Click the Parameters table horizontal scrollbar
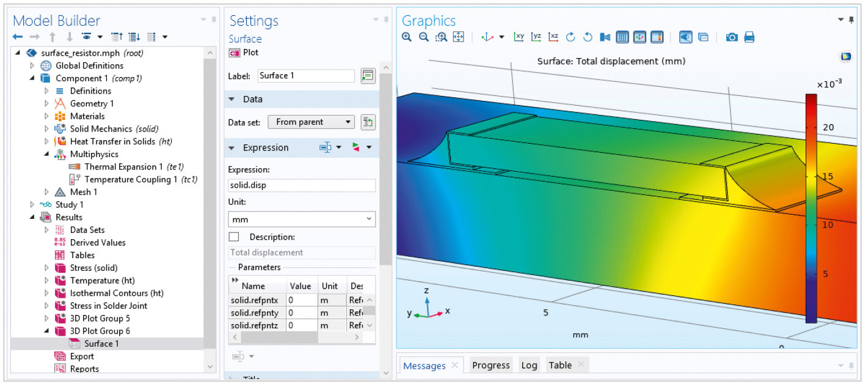868x384 pixels. (x=279, y=338)
